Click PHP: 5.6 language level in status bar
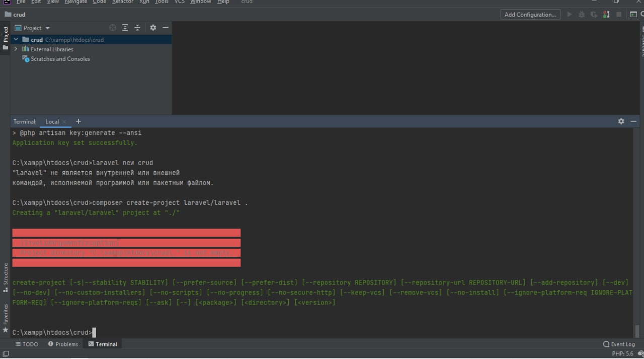Image resolution: width=644 pixels, height=359 pixels. [x=622, y=354]
